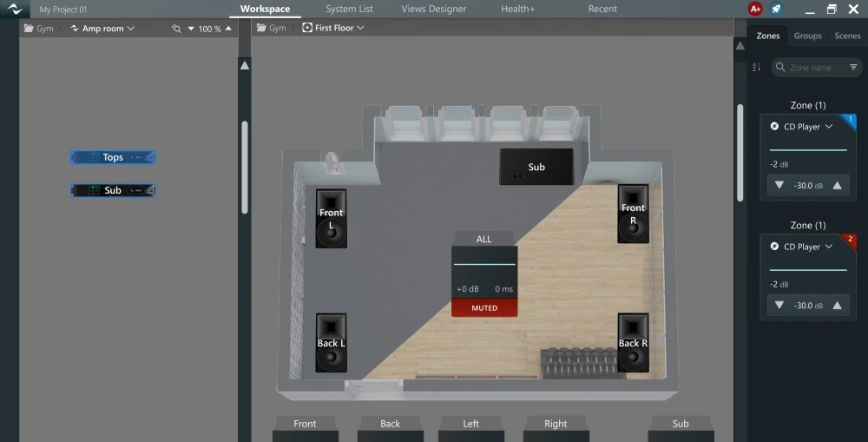Screen dimensions: 868x442
Task: Raise the second zone volume
Action: pyautogui.click(x=837, y=305)
